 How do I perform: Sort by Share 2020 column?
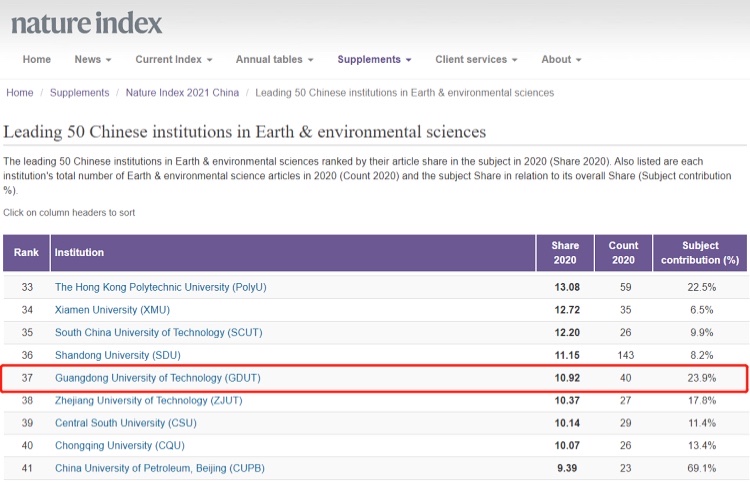[565, 252]
